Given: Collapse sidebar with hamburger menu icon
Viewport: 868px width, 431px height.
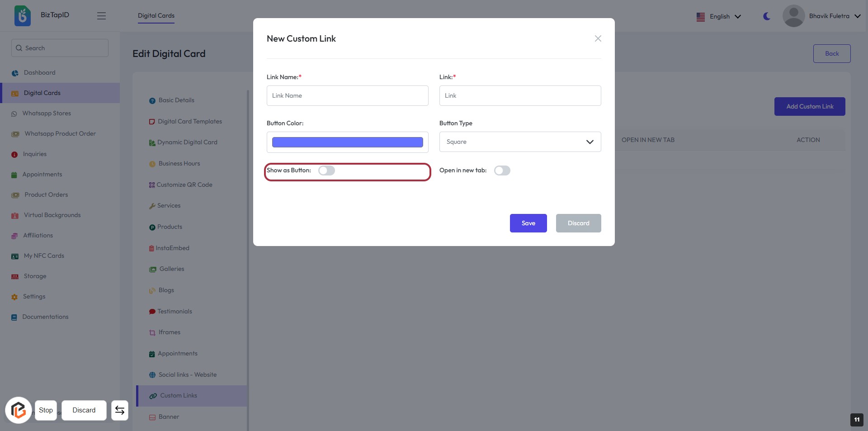Looking at the screenshot, I should pos(101,16).
